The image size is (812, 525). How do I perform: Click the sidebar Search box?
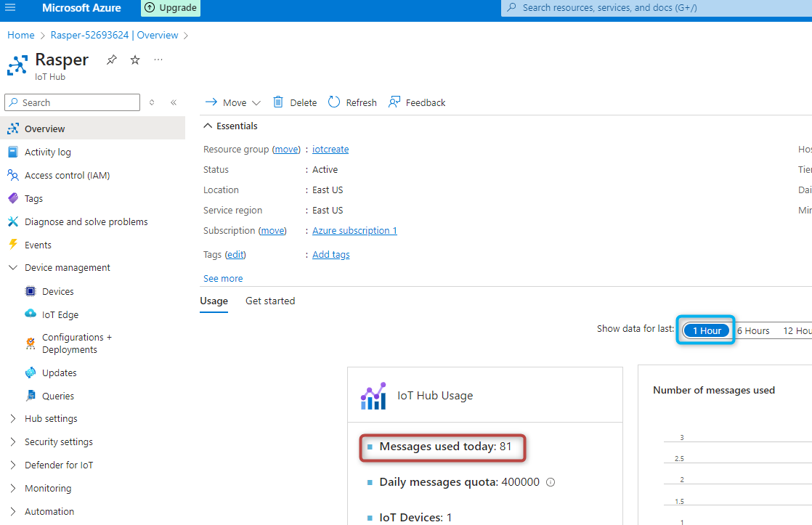(73, 102)
